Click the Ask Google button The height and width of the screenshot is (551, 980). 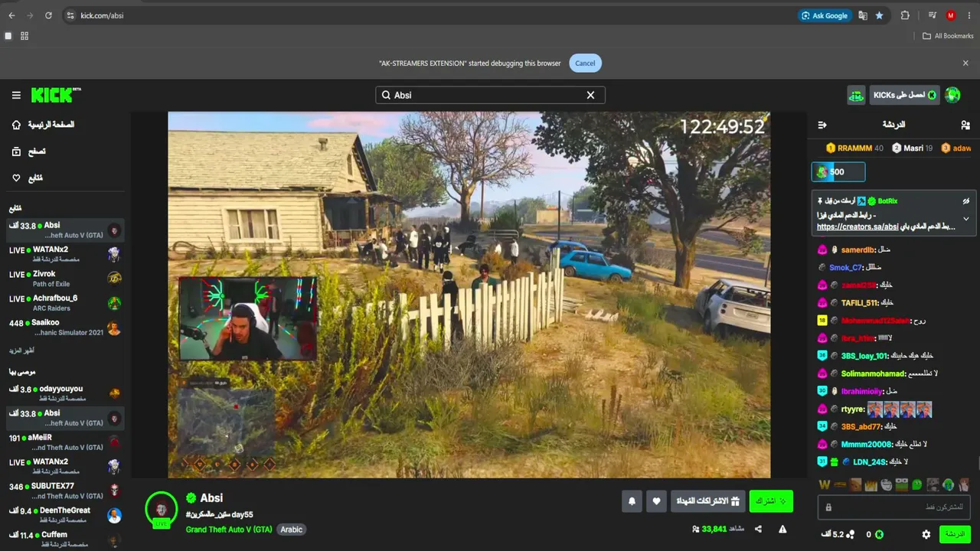[x=824, y=15]
